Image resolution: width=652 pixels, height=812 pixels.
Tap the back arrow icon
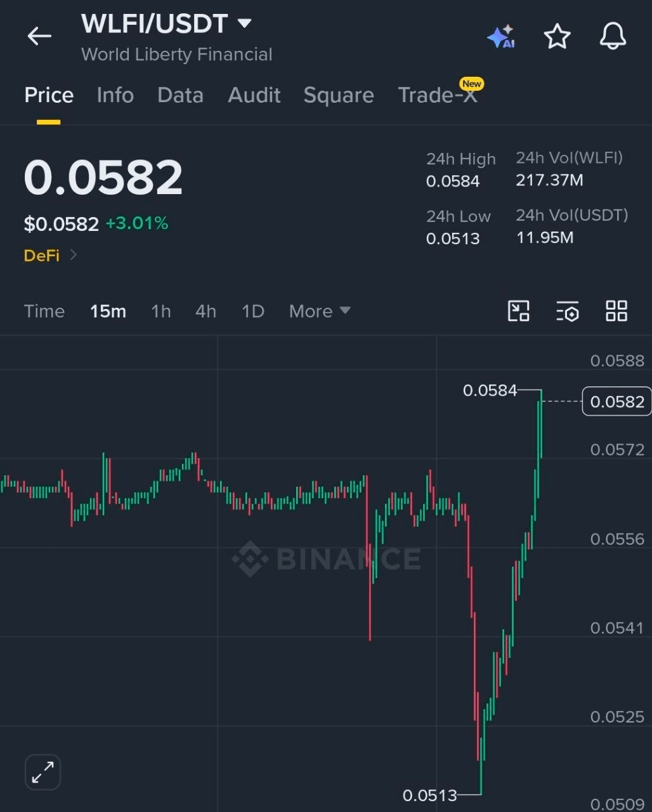[x=39, y=36]
